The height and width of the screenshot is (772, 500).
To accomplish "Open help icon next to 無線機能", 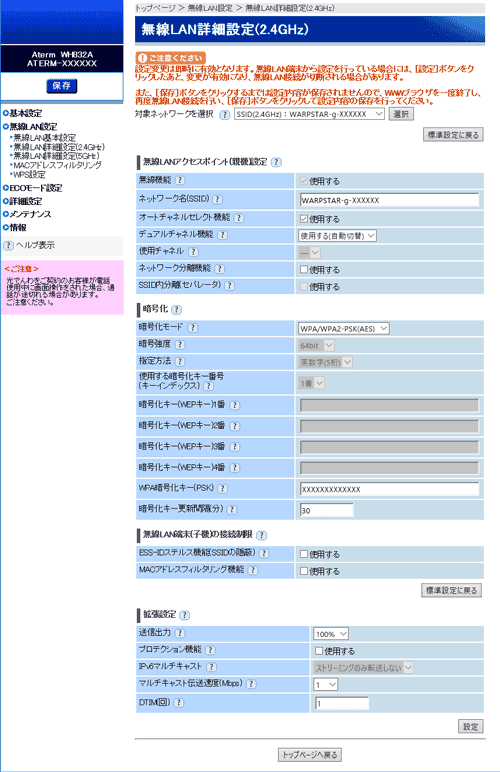I will [x=180, y=180].
